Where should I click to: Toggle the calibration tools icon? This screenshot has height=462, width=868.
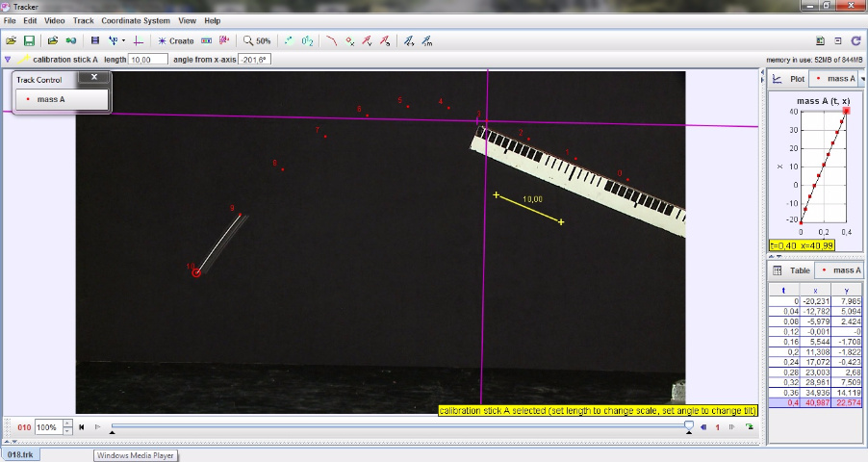114,41
